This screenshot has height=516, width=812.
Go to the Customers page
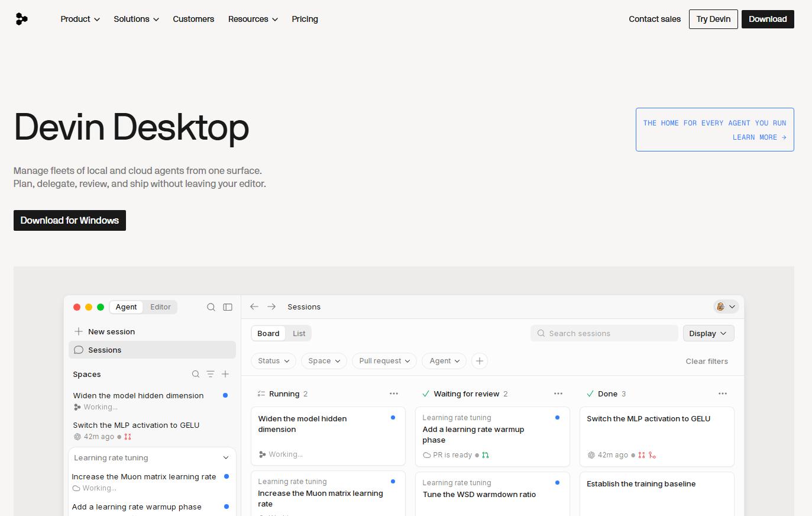point(193,19)
